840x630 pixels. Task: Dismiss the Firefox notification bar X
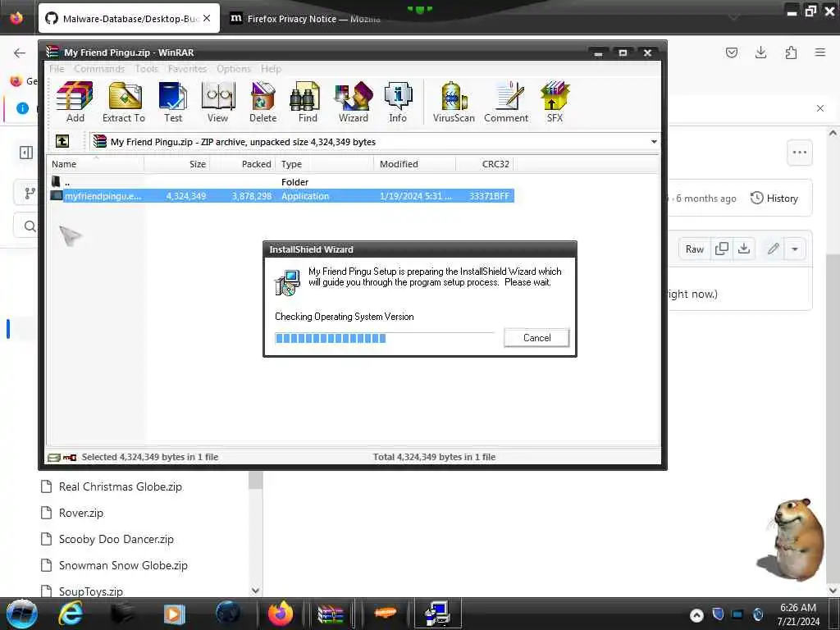pos(820,108)
